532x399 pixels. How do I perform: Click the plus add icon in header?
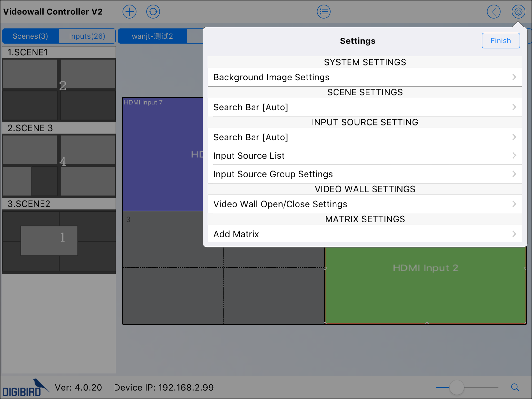pyautogui.click(x=129, y=11)
